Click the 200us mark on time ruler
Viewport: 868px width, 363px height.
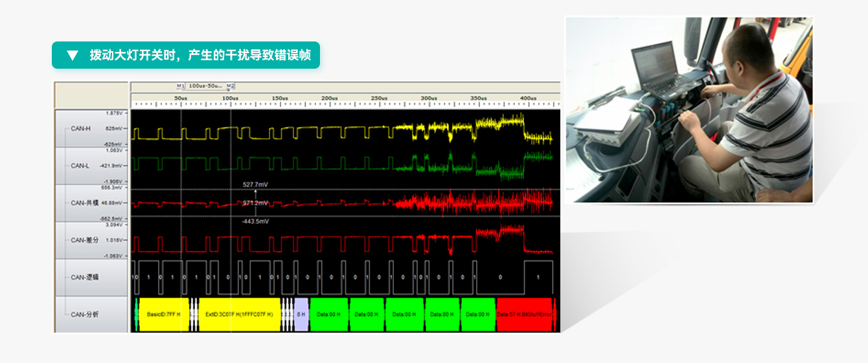[x=330, y=99]
